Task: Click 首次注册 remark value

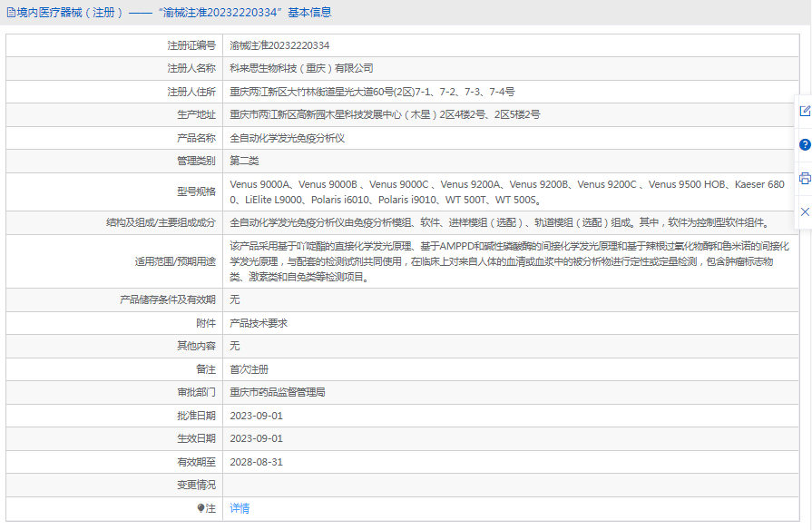Action: 249,369
